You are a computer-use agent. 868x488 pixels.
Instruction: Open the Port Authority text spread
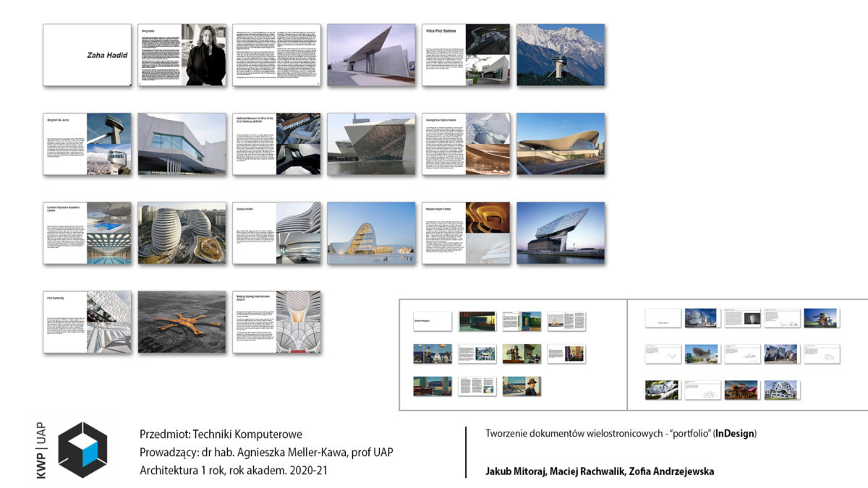(x=87, y=322)
